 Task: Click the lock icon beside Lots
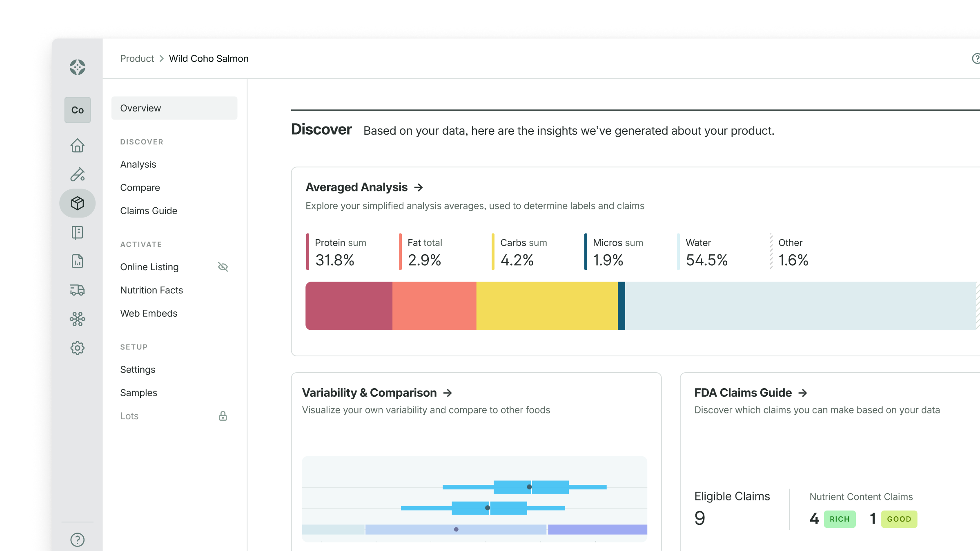tap(223, 416)
